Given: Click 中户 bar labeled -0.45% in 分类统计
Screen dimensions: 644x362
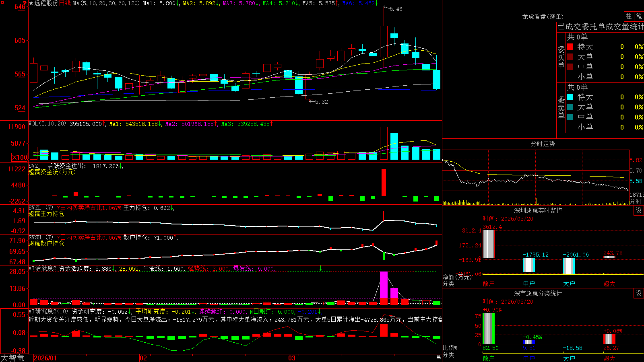Looking at the screenshot, I should (528, 342).
